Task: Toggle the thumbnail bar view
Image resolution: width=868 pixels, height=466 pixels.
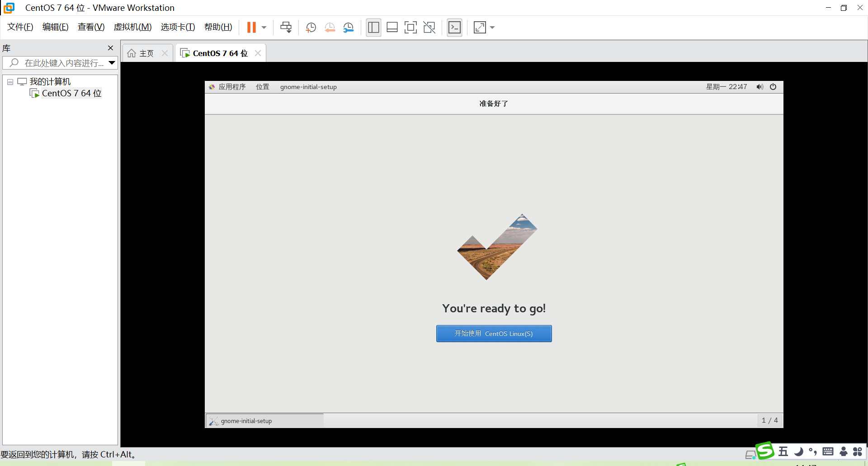Action: pyautogui.click(x=392, y=28)
